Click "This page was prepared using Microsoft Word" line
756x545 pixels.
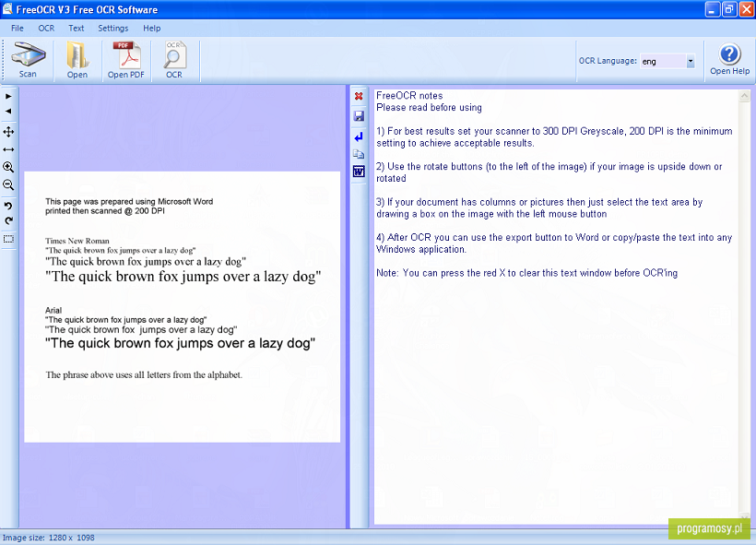129,202
